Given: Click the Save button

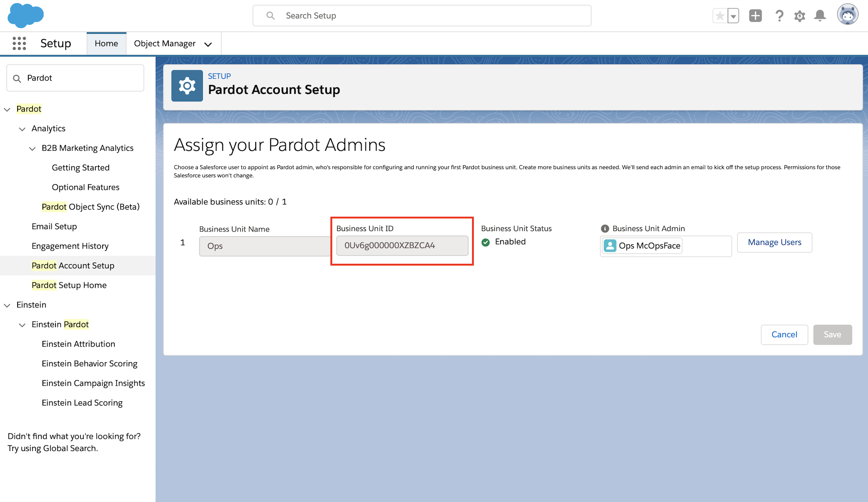Looking at the screenshot, I should tap(832, 334).
